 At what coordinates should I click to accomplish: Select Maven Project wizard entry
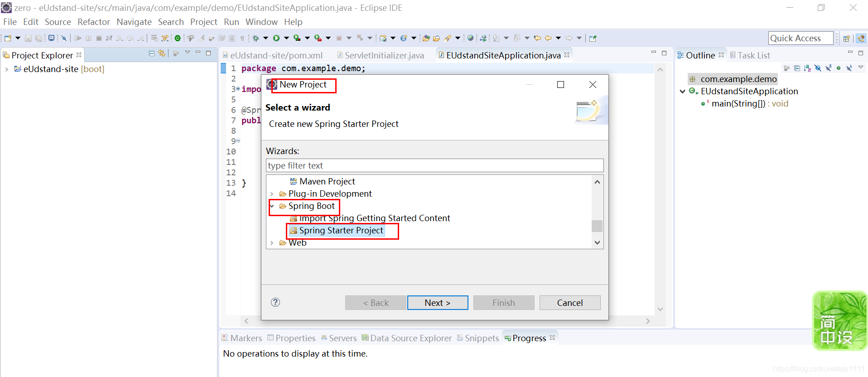click(323, 182)
